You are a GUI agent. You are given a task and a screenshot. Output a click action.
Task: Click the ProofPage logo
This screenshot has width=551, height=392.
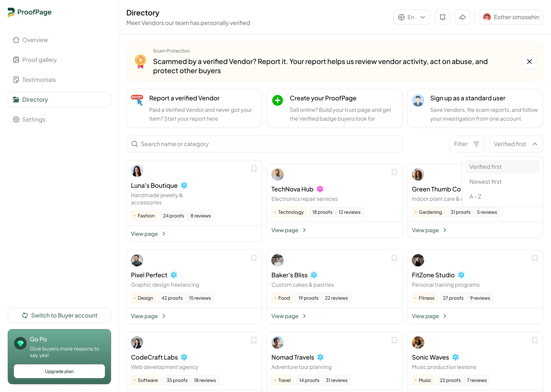coord(29,12)
